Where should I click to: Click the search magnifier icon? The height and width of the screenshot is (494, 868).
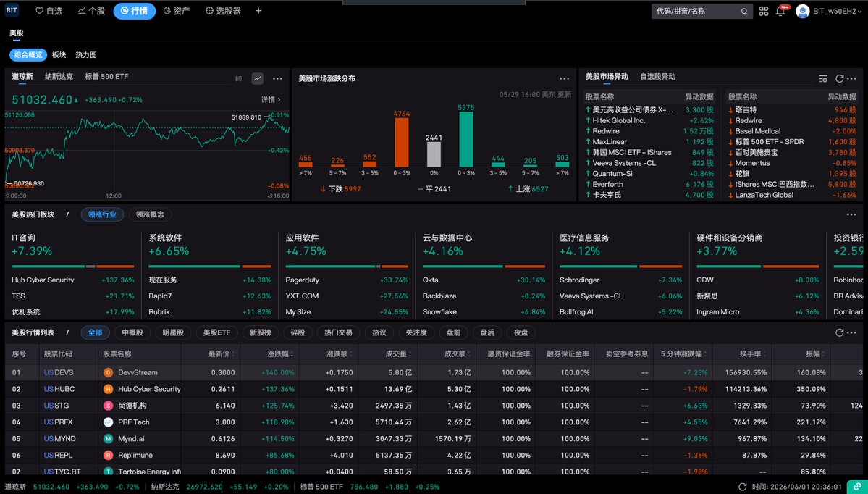(744, 11)
